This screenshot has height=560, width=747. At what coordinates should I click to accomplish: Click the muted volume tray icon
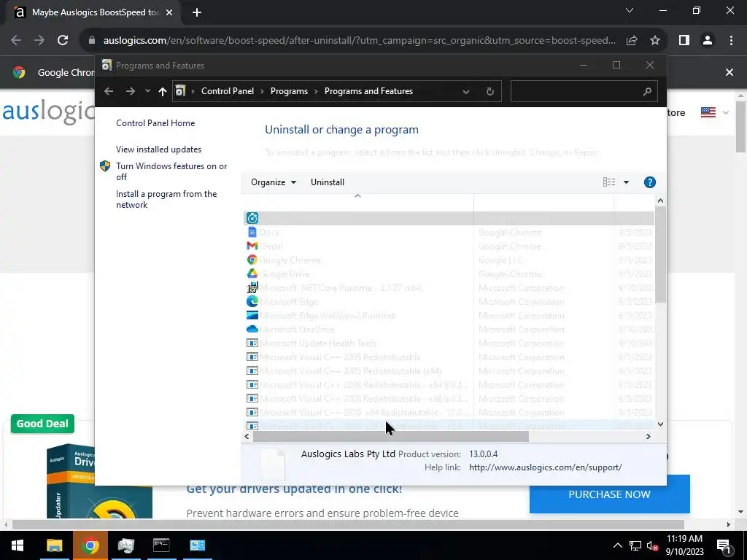pyautogui.click(x=652, y=545)
